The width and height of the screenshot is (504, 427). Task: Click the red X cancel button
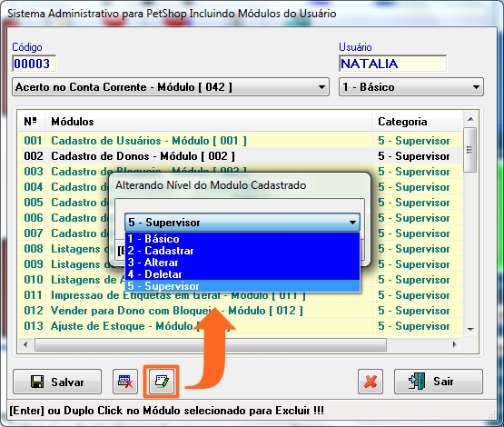(371, 382)
